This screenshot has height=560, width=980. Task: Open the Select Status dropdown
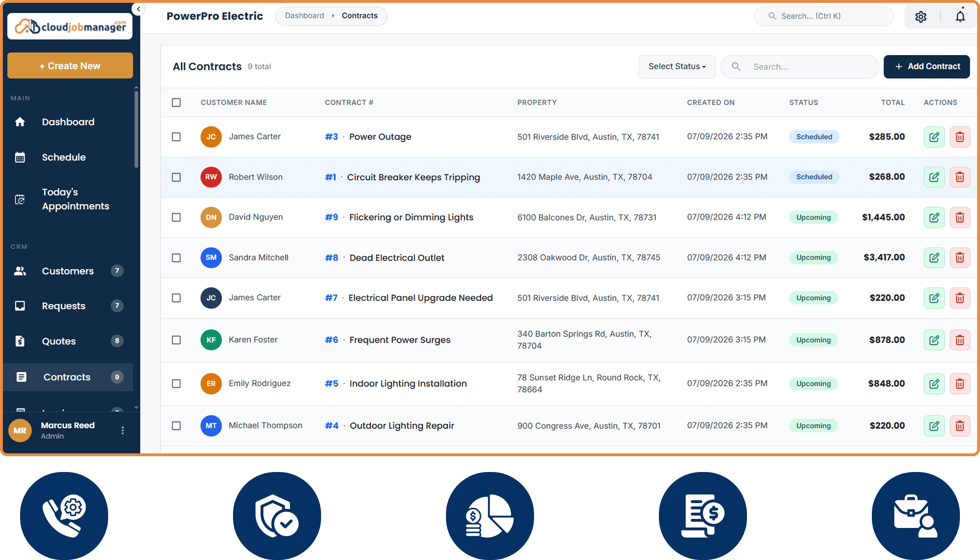click(x=677, y=66)
